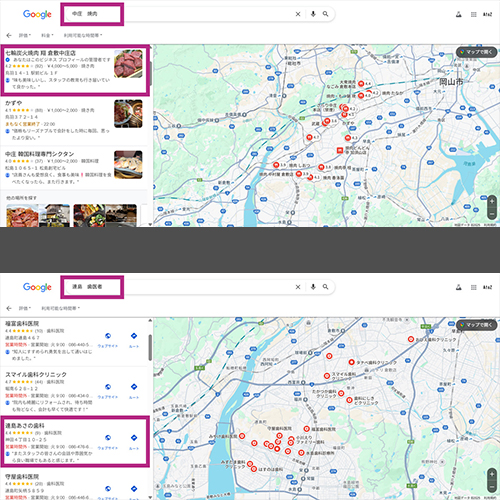This screenshot has height=500, width=500.
Task: Click the magnifier icon in 中庄 焼肉 search bar
Action: tap(326, 14)
